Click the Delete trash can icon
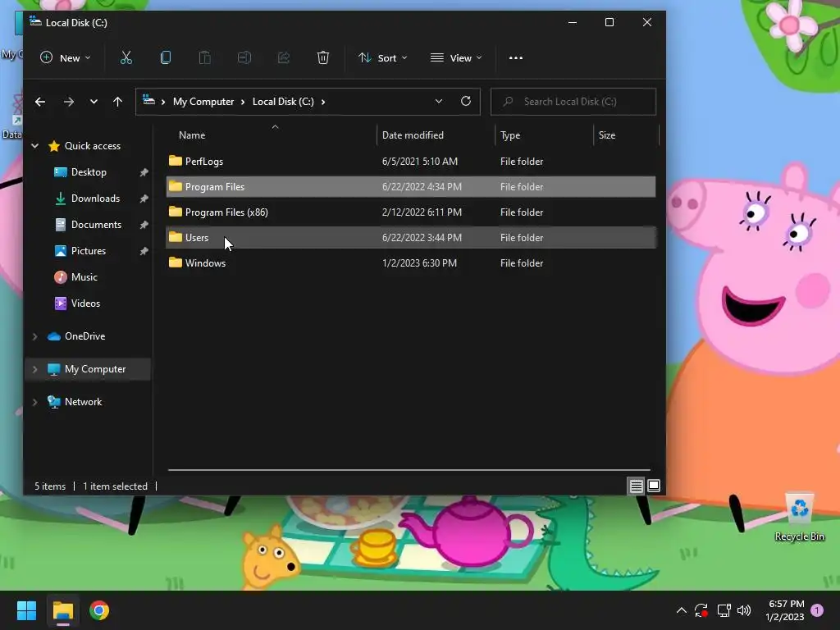840x630 pixels. coord(323,58)
